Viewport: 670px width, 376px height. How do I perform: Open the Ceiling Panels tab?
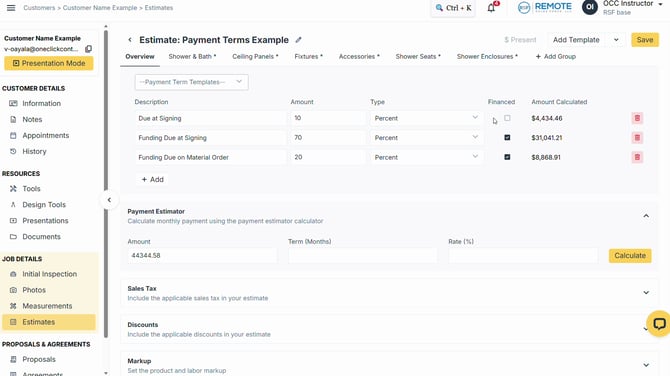[255, 56]
